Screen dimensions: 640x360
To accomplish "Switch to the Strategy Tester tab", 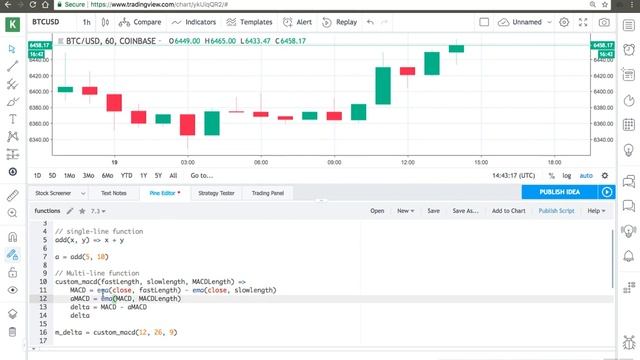I will (216, 193).
